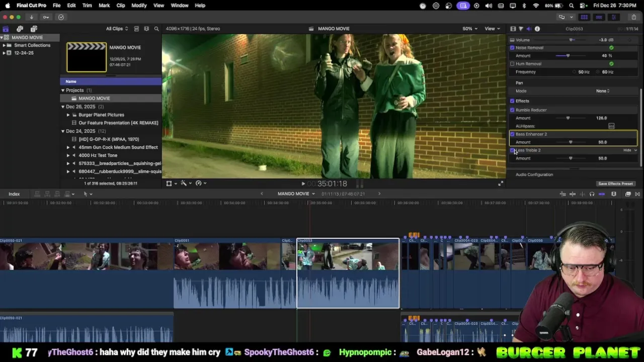Screen dimensions: 644x362
Task: Toggle timeline solo headphones icon
Action: coord(592,194)
